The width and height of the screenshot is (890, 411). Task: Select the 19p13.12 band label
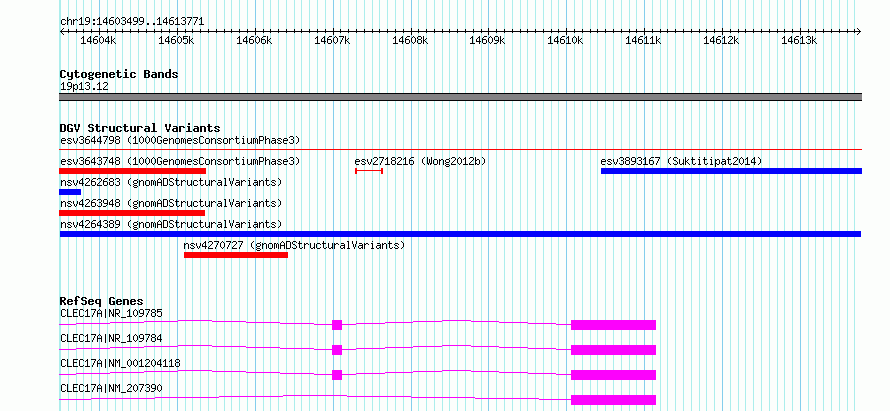(x=84, y=87)
